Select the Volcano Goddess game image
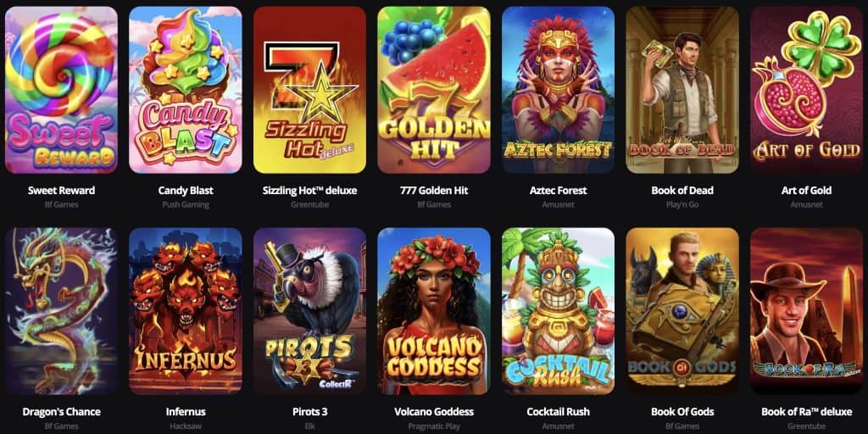 coord(434,311)
